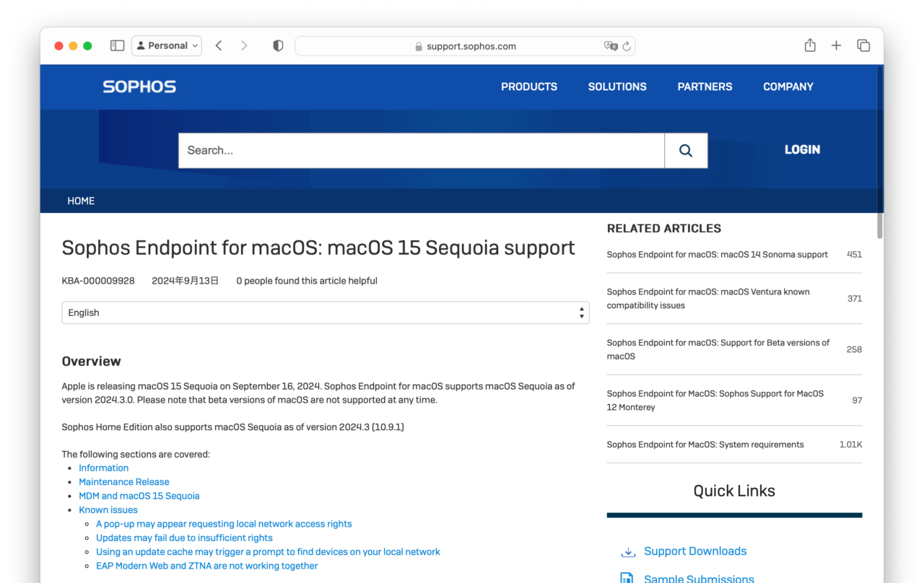This screenshot has height=583, width=924.
Task: Click the magnifying glass search button
Action: (686, 150)
